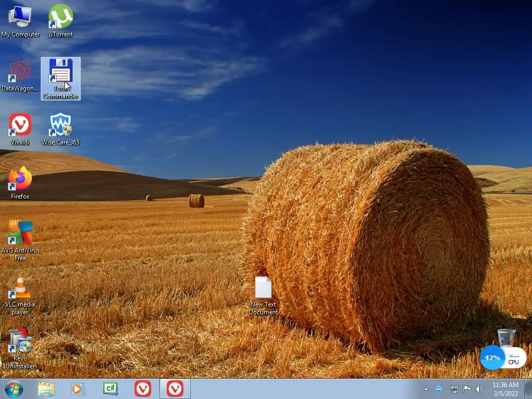The width and height of the screenshot is (532, 399).
Task: Open Revo Uninstaller desktop shortcut
Action: click(20, 349)
